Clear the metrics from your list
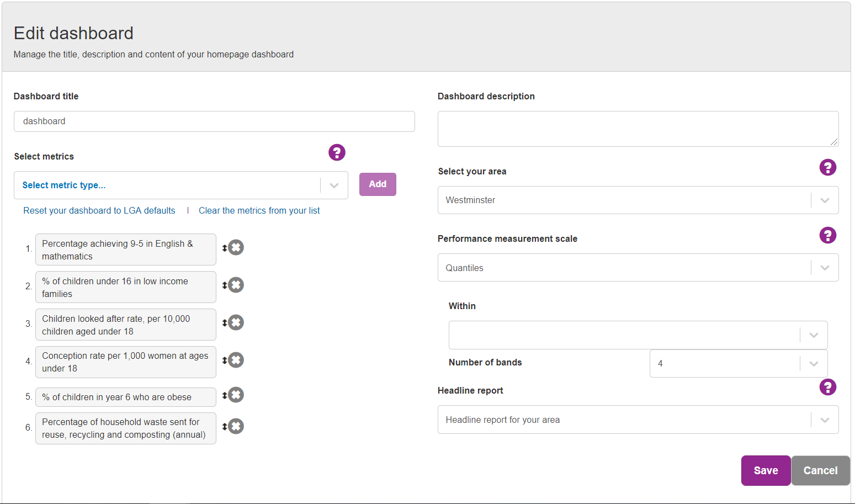The height and width of the screenshot is (504, 855). pyautogui.click(x=259, y=211)
